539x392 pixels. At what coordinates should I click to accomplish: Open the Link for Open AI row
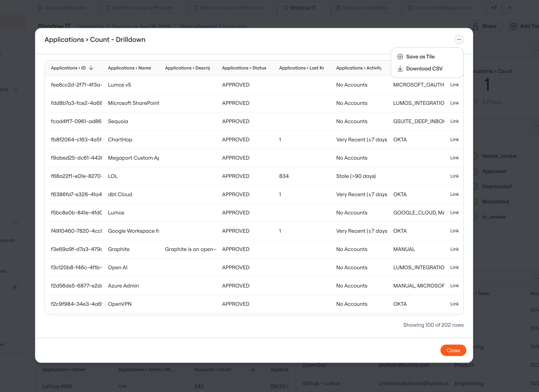click(454, 267)
